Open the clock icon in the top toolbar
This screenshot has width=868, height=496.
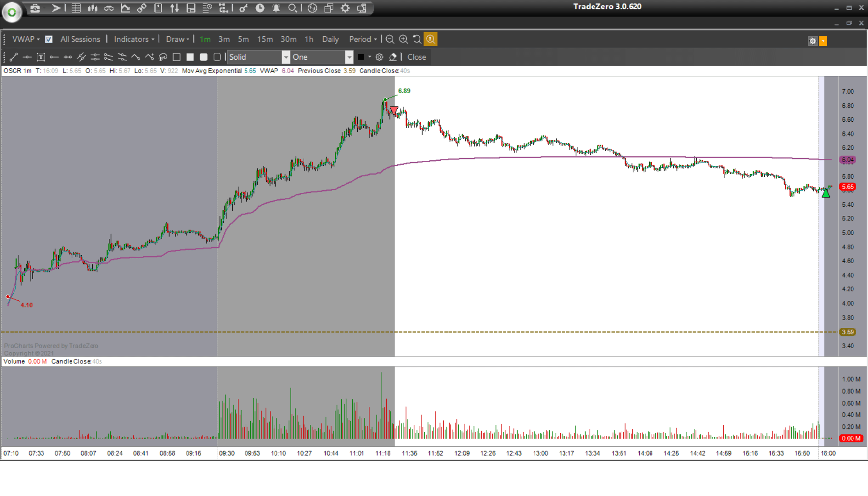pyautogui.click(x=260, y=8)
